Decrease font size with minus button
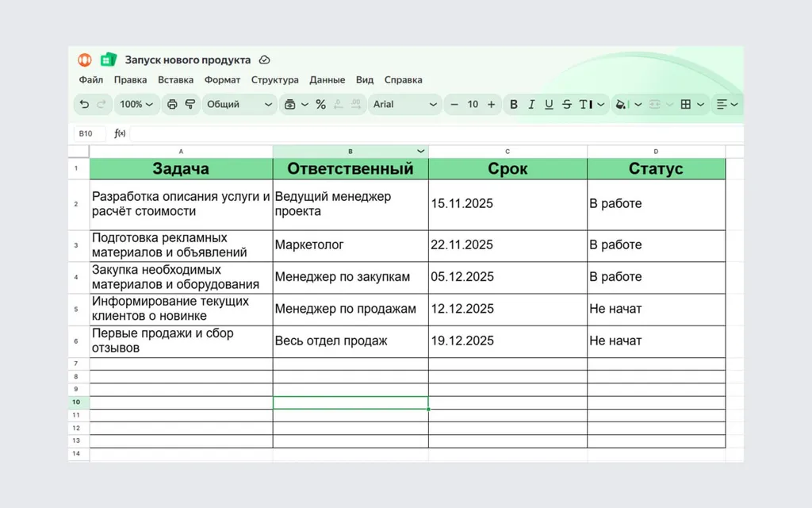812x508 pixels. 454,104
